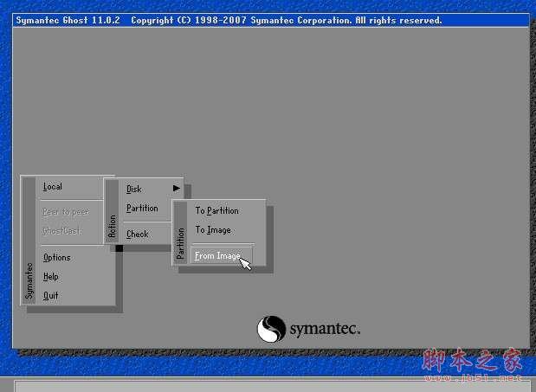The image size is (536, 392).
Task: Expand the Disk submenu arrow
Action: point(177,189)
